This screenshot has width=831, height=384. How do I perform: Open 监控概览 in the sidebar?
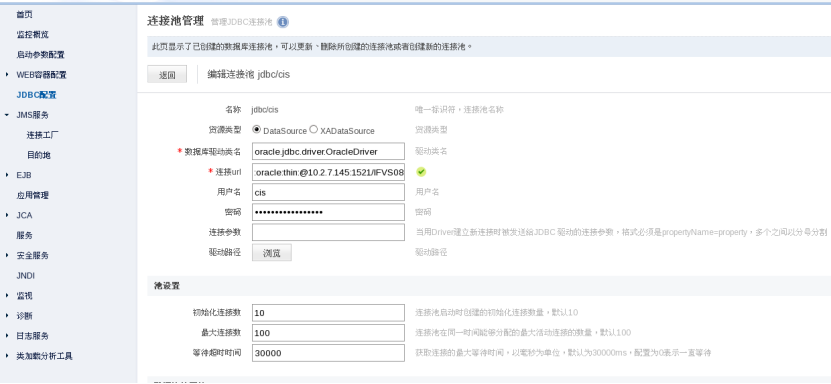point(32,34)
